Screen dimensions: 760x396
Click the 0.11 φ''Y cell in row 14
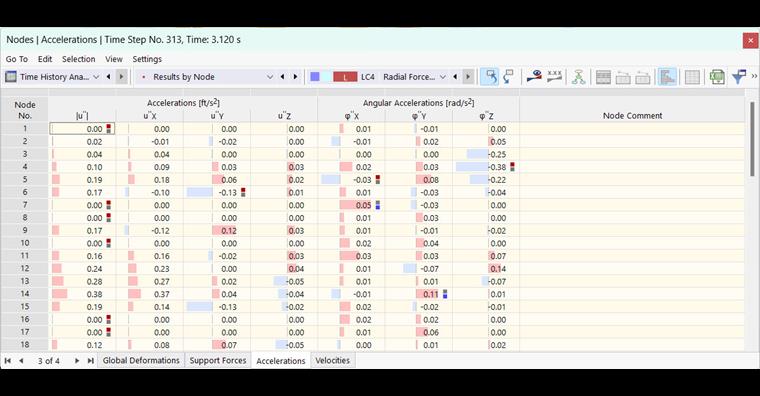pyautogui.click(x=418, y=294)
